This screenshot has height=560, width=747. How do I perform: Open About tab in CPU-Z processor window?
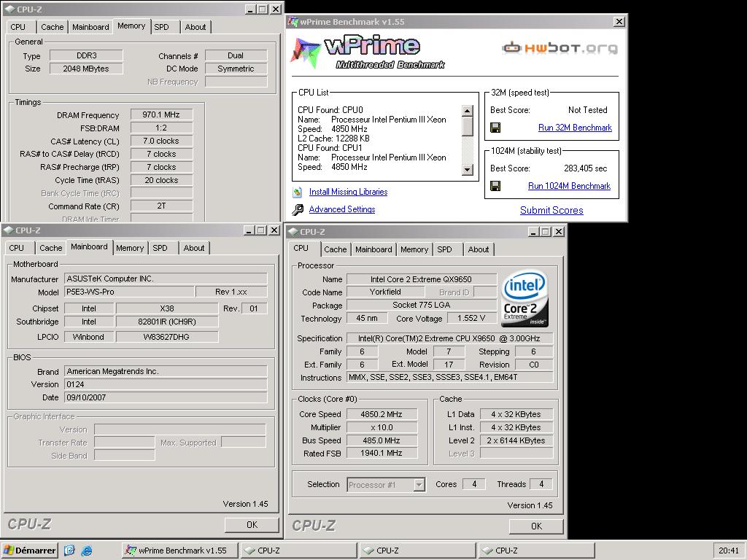click(479, 249)
